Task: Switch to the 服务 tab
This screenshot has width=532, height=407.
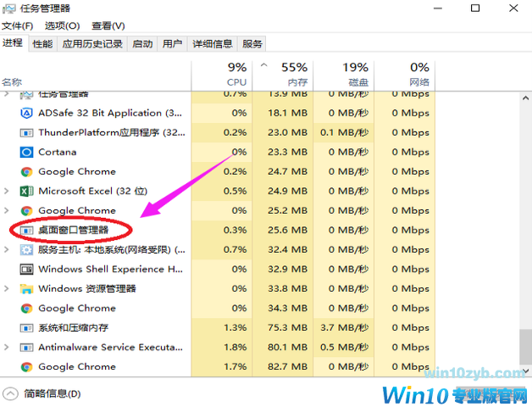Action: coord(252,44)
